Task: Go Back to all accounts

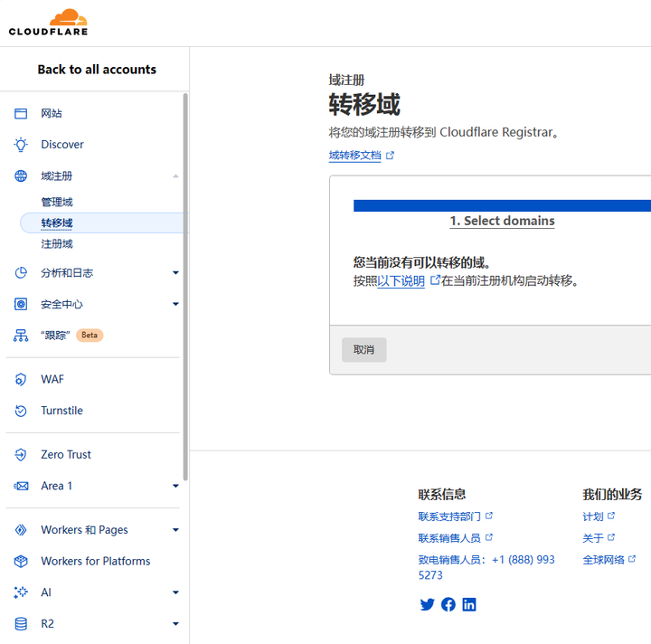Action: (x=97, y=70)
